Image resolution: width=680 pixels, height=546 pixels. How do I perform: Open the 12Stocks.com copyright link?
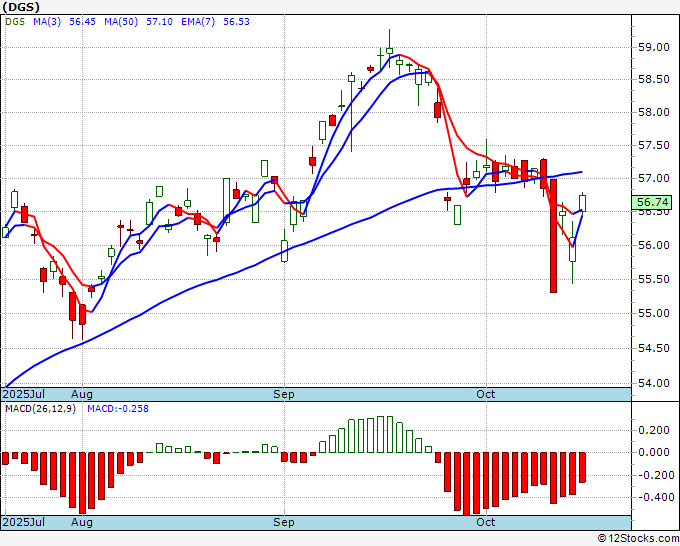click(638, 539)
